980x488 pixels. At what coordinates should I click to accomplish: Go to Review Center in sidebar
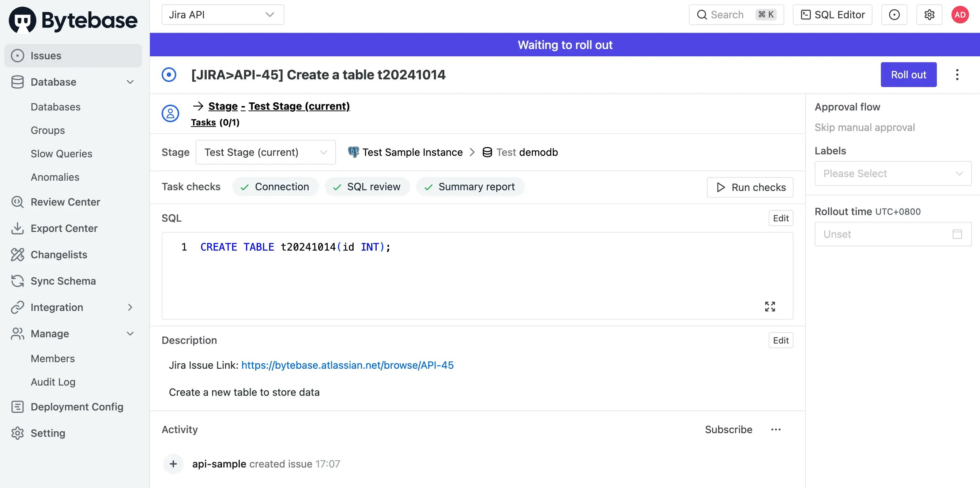[x=65, y=202]
